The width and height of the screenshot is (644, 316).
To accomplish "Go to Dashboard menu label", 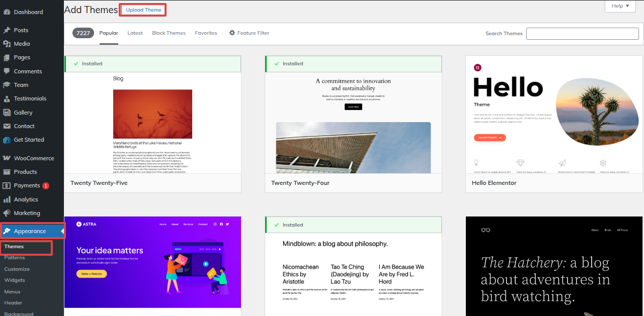I will pos(29,12).
